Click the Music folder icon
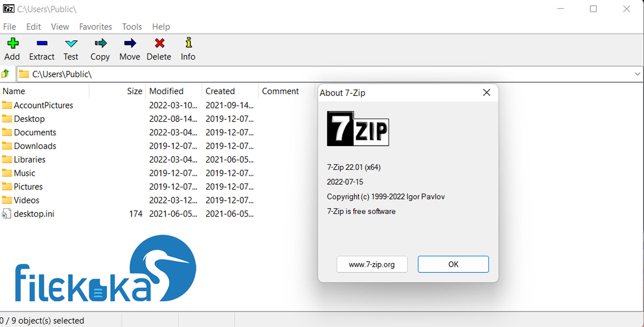644x327 pixels. click(x=7, y=173)
